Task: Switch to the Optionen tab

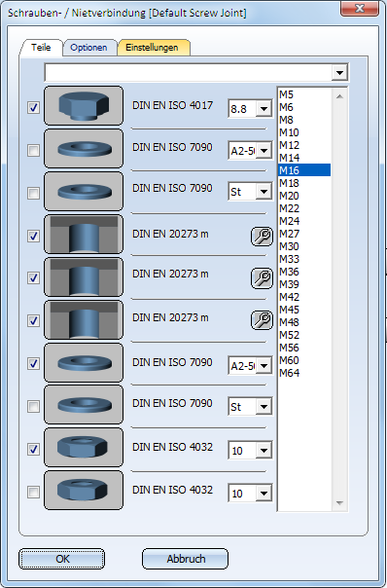Action: 88,48
